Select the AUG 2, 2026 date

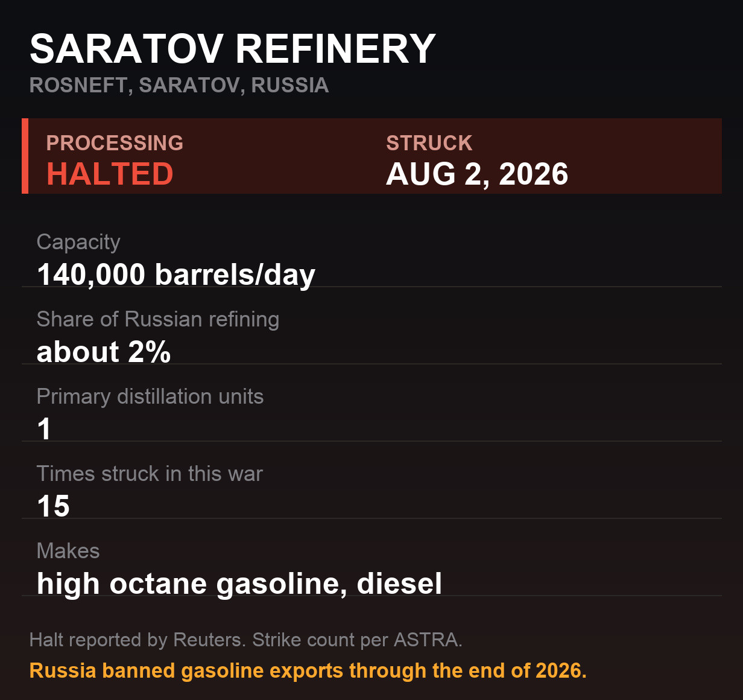pyautogui.click(x=477, y=174)
